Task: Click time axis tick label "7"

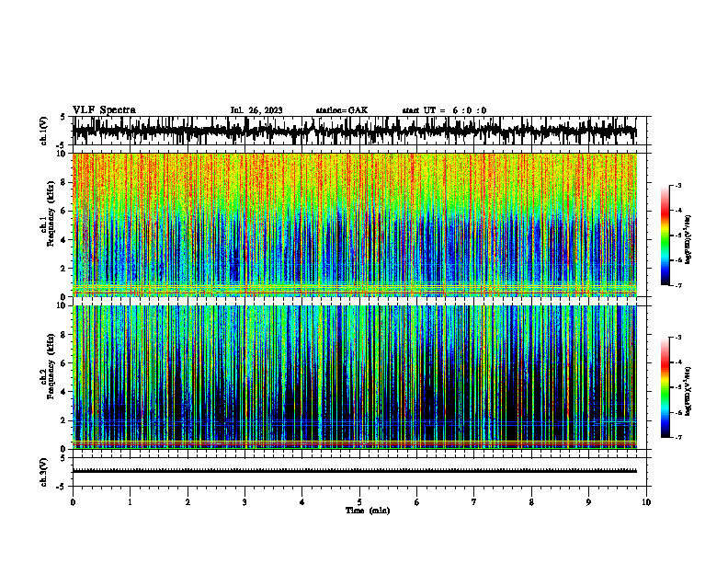Action: (x=474, y=502)
